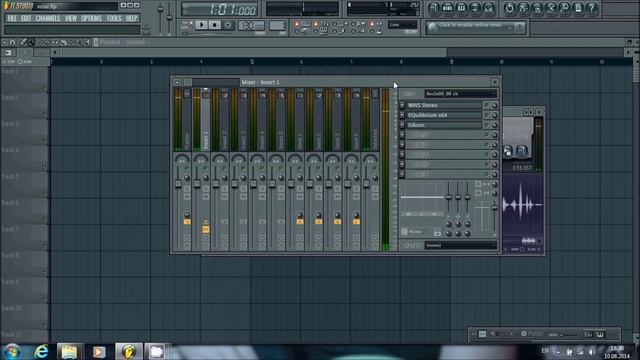This screenshot has width=640, height=360.
Task: Click the one-click recording microphone icon
Action: tap(564, 8)
